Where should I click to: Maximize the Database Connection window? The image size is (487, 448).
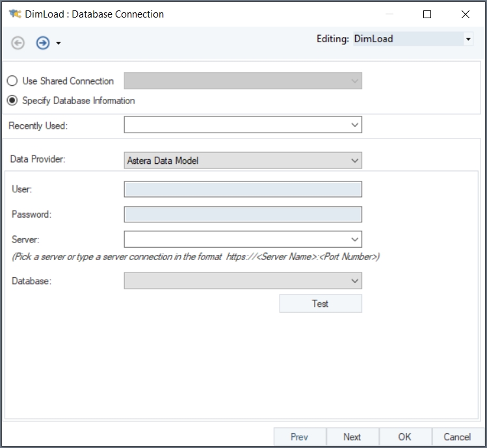point(427,14)
